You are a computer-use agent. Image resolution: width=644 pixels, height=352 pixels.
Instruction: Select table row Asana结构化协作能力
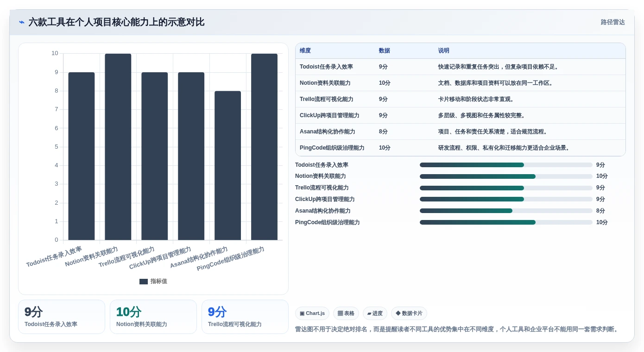pyautogui.click(x=461, y=132)
